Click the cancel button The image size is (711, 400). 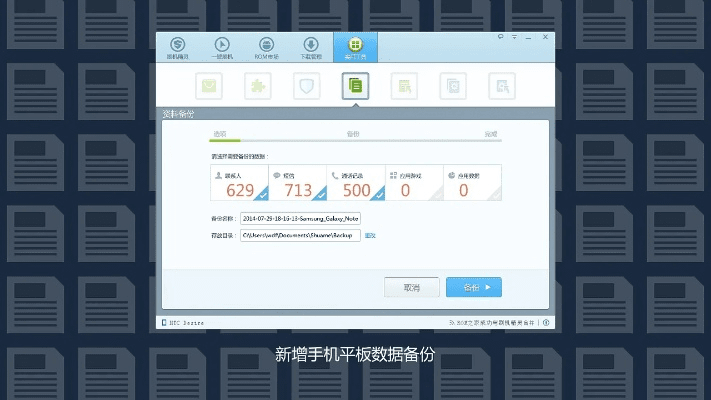point(412,287)
